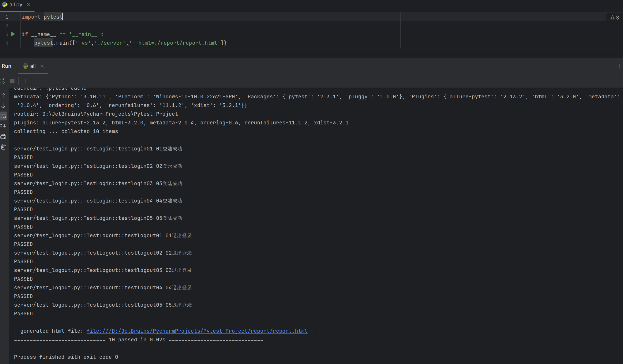
Task: Toggle Soft-Wrap in the console
Action: pyautogui.click(x=3, y=116)
